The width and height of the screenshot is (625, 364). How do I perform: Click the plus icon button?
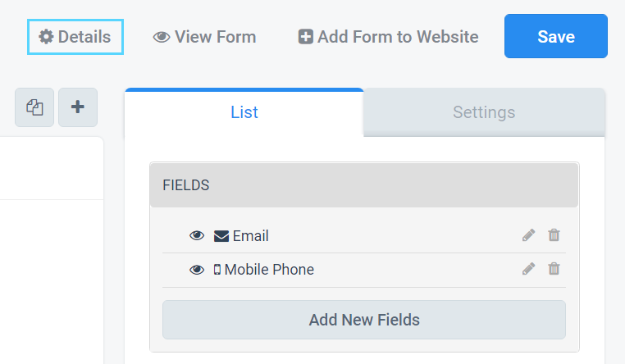(x=78, y=107)
